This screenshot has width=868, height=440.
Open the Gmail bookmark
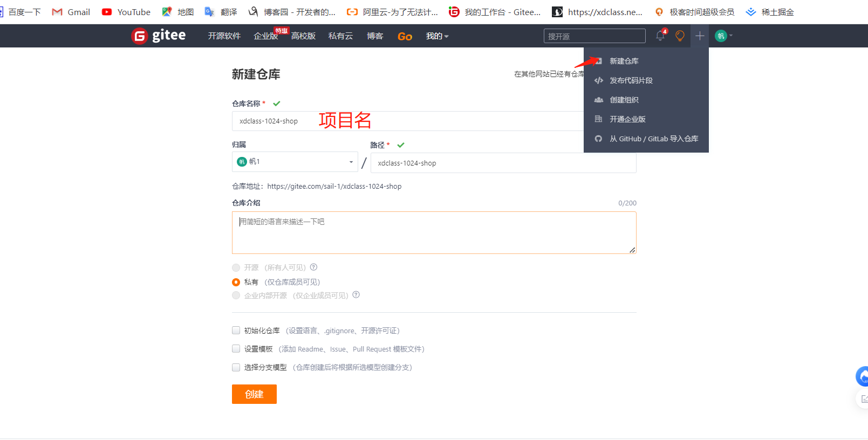(x=71, y=12)
